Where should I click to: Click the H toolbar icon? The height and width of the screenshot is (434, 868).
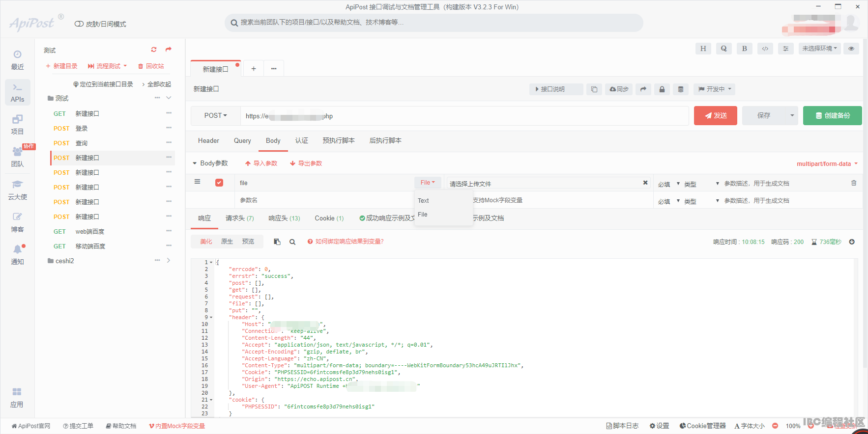click(x=703, y=49)
